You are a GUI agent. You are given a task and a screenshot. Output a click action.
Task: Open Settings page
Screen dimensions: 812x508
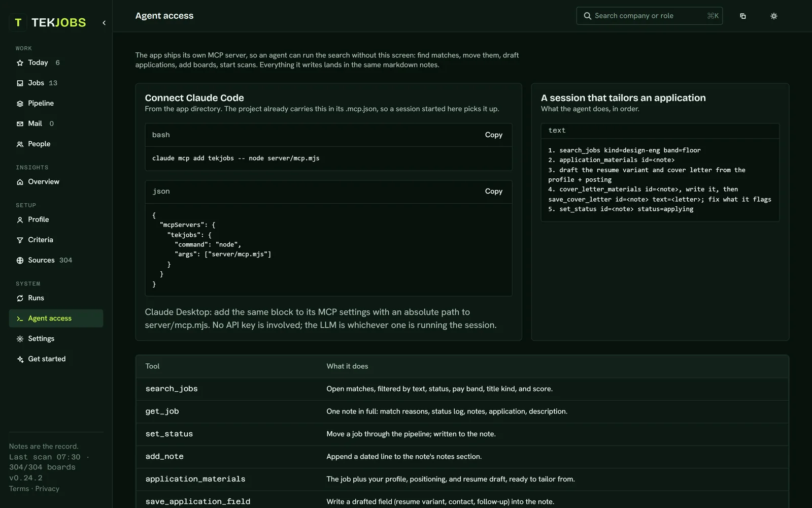[x=56, y=338]
